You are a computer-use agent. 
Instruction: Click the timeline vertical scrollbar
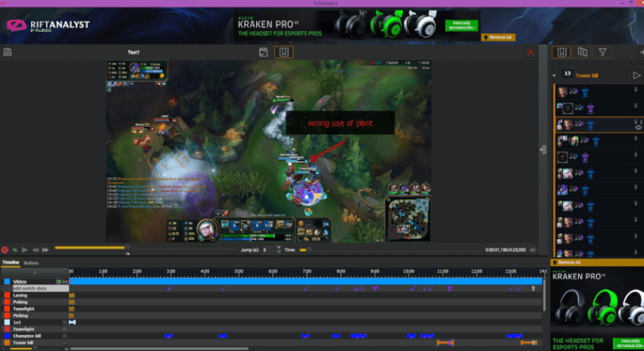pos(544,295)
